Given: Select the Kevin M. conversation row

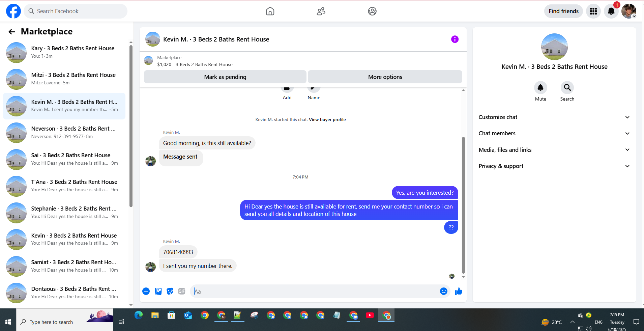Looking at the screenshot, I should [64, 106].
